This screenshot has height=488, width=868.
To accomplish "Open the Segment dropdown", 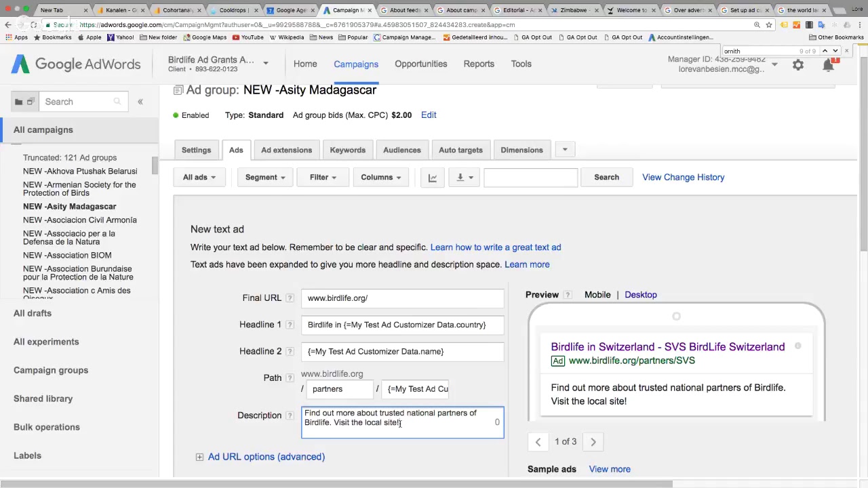I will pyautogui.click(x=265, y=178).
